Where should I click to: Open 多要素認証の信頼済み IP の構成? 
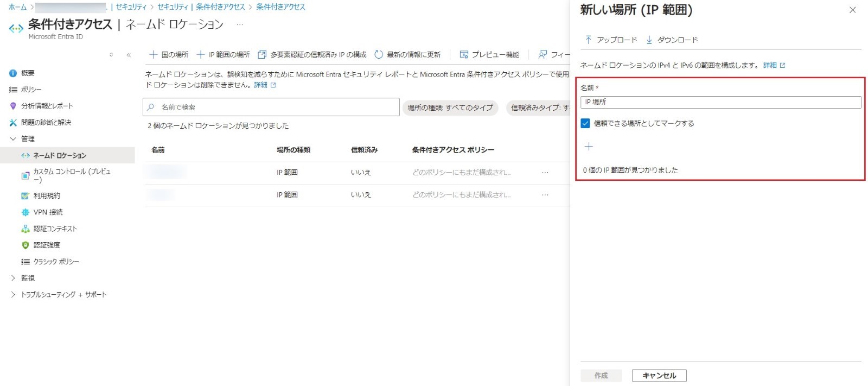click(x=312, y=54)
